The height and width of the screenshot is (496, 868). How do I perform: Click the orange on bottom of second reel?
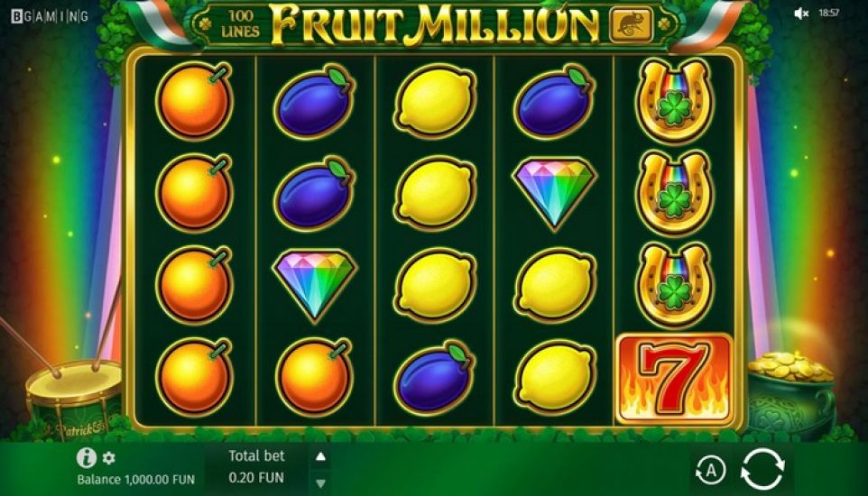[314, 378]
